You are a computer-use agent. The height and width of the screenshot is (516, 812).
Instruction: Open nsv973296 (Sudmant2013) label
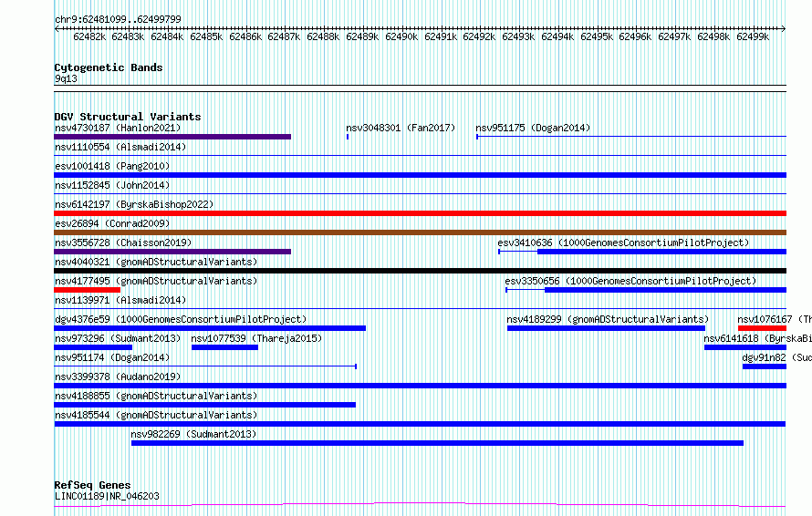(x=118, y=338)
